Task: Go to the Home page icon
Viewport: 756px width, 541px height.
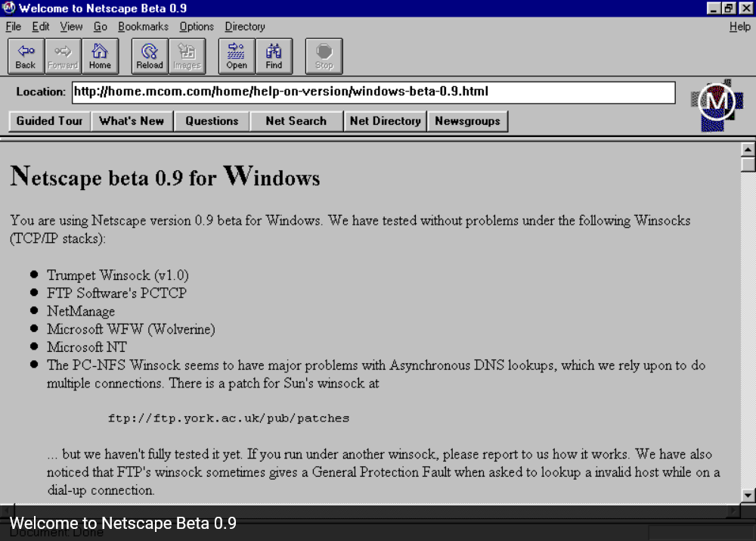Action: [x=101, y=56]
